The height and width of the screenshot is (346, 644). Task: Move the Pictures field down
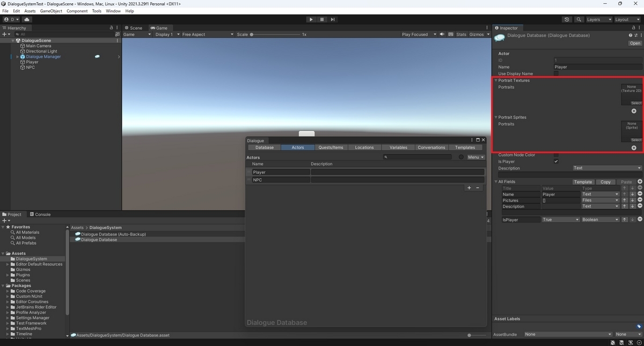pyautogui.click(x=632, y=200)
